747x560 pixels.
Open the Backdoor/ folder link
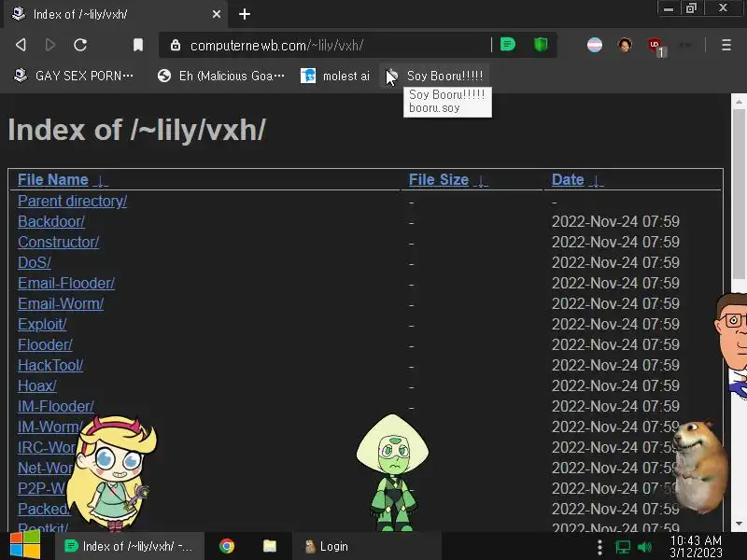coord(51,221)
